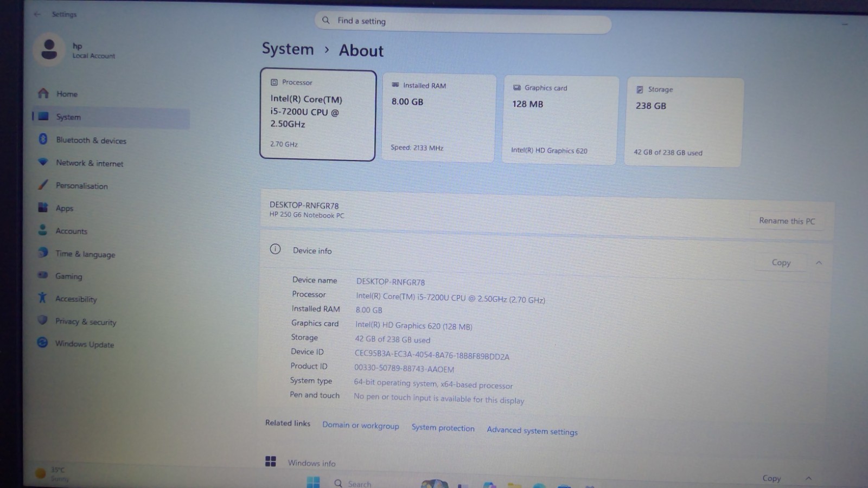Click the HP 250 G6 Notebook PC text
868x488 pixels.
tap(307, 215)
